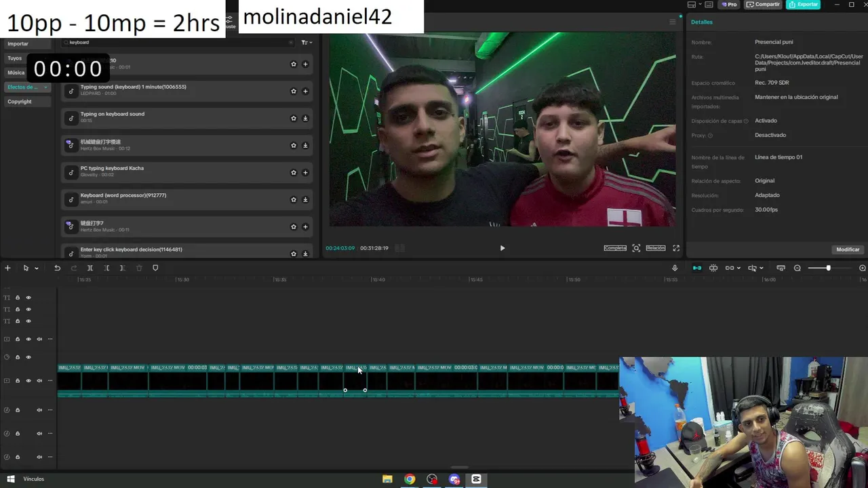Toggle main track magnet
This screenshot has width=868, height=488.
pos(696,268)
